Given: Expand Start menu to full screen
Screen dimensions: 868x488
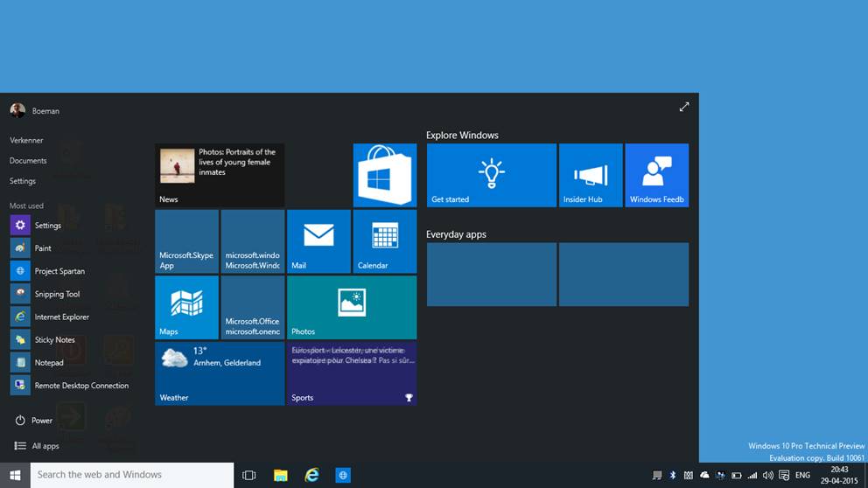Looking at the screenshot, I should point(683,107).
